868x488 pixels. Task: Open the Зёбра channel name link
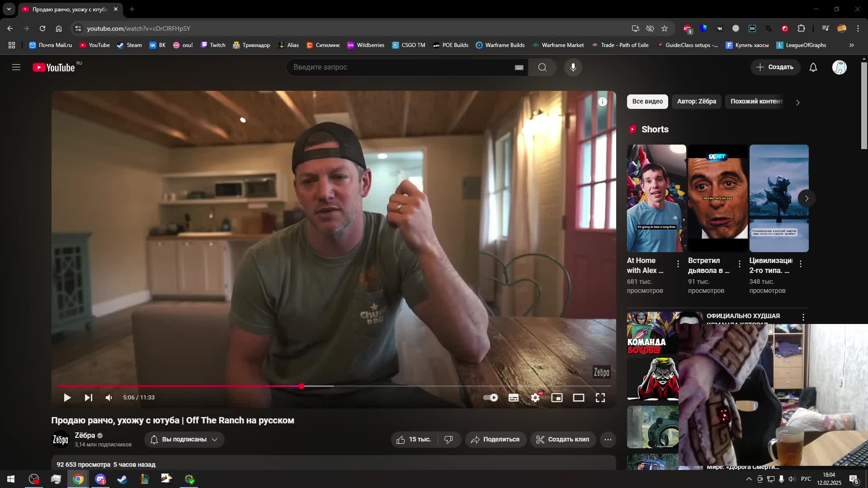85,436
